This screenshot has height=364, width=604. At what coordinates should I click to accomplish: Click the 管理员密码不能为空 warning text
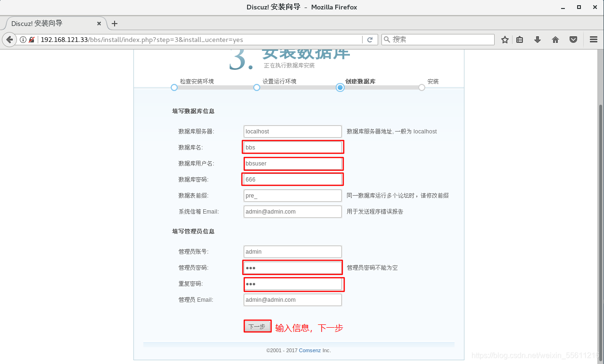[x=372, y=268]
